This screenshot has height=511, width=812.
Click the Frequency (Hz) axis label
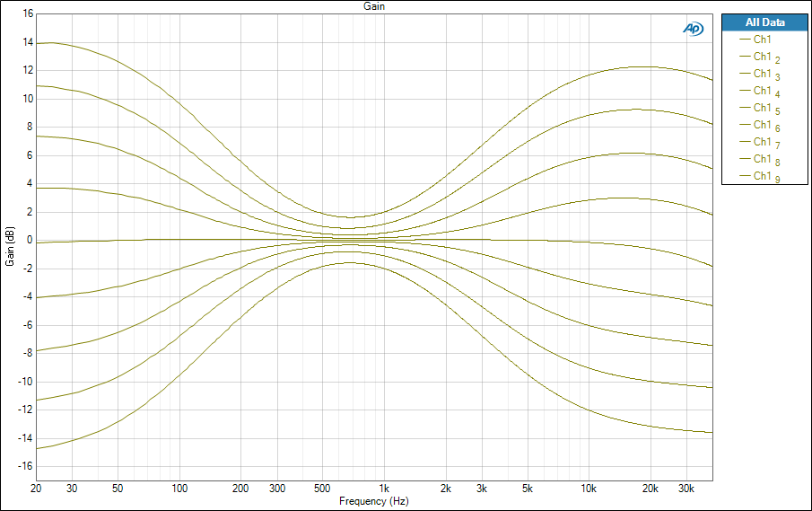point(374,501)
